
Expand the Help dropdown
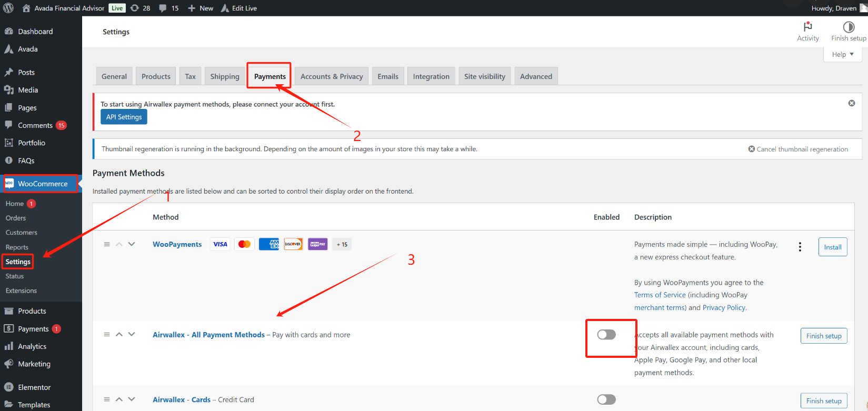click(x=842, y=54)
